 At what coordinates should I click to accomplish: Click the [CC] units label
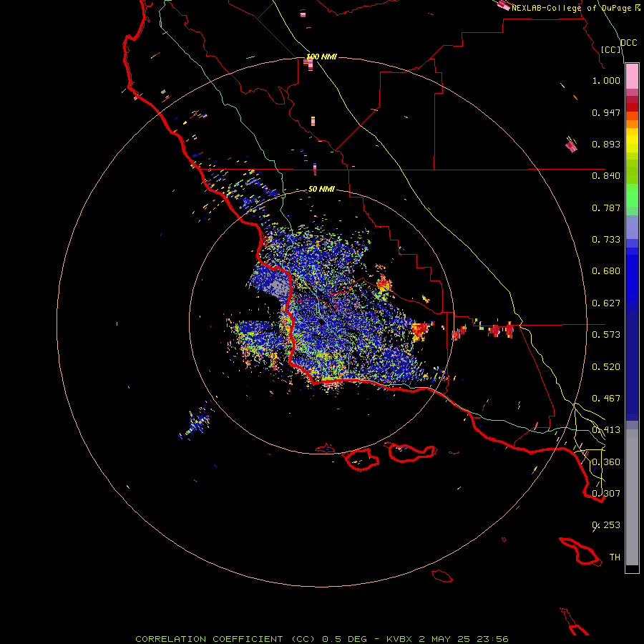[x=611, y=49]
